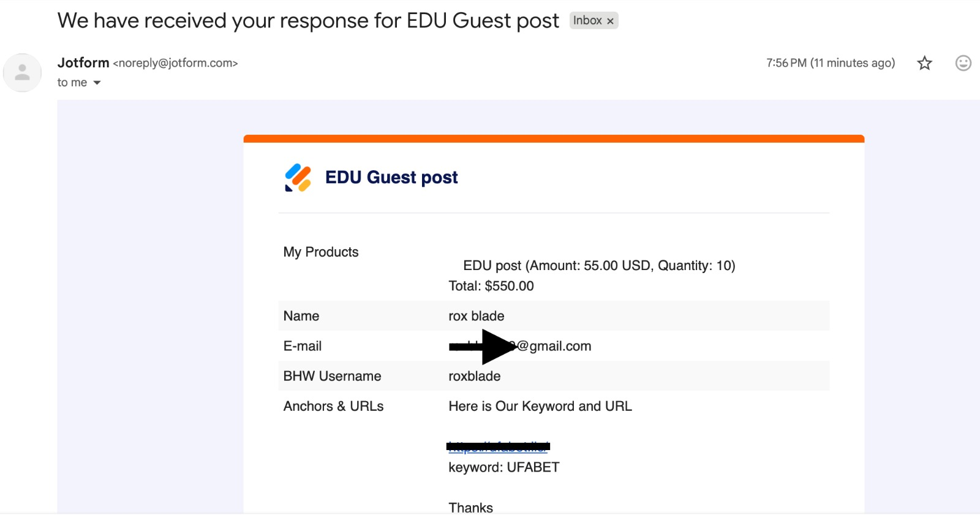Click the EDU post product line
This screenshot has height=515, width=980.
[599, 266]
